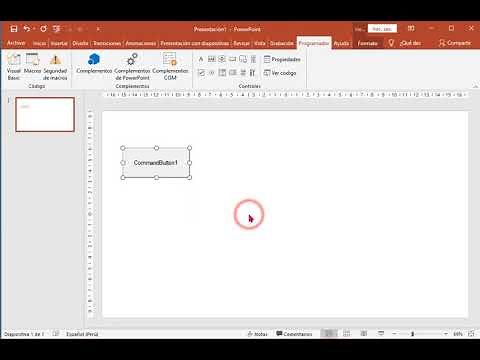Select the Text Box control
The width and height of the screenshot is (480, 360).
pyautogui.click(x=212, y=59)
